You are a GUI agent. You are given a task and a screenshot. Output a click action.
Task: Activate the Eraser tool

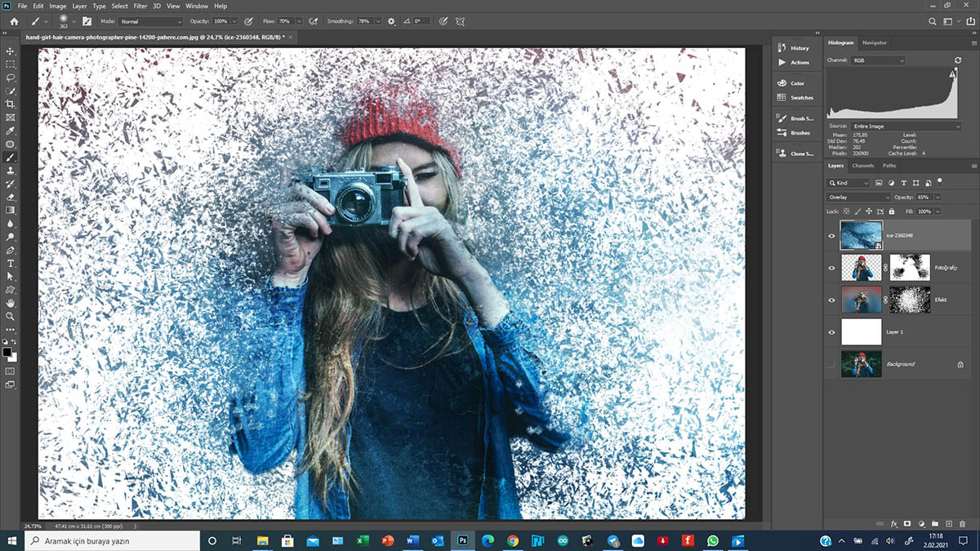point(11,197)
